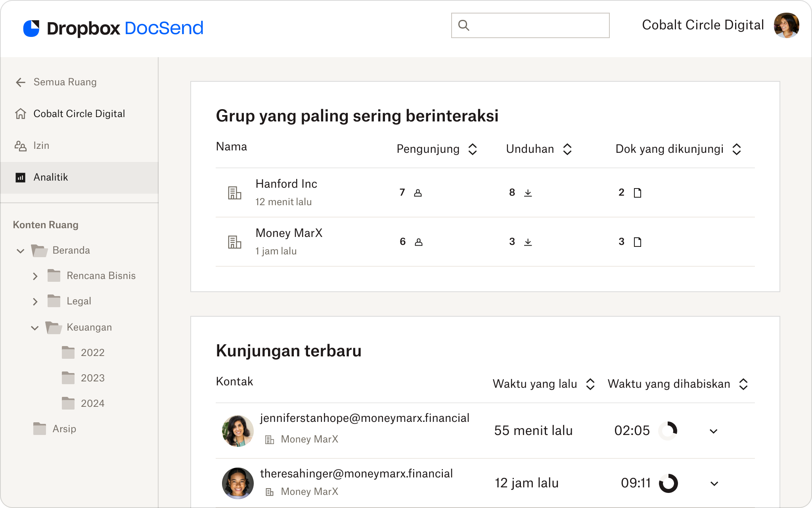Open jenniferstanhope@moneymarx.financial contact
Viewport: 812px width, 508px height.
pos(365,418)
